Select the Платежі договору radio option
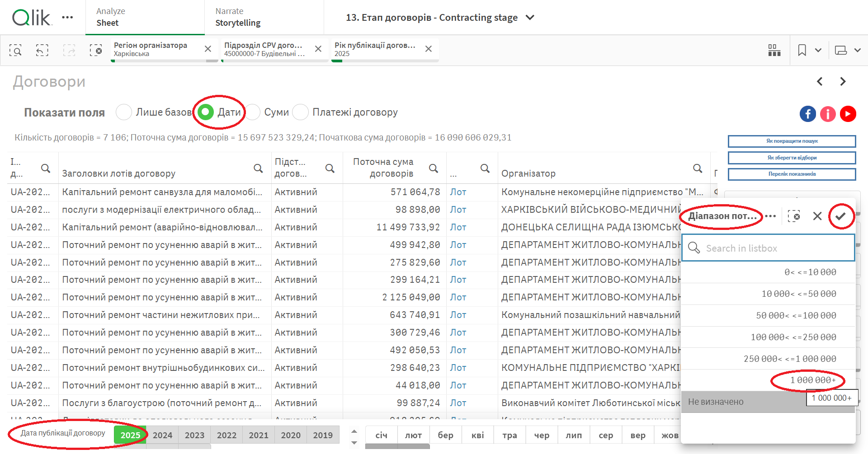Screen dimensions: 868x454 coord(301,112)
